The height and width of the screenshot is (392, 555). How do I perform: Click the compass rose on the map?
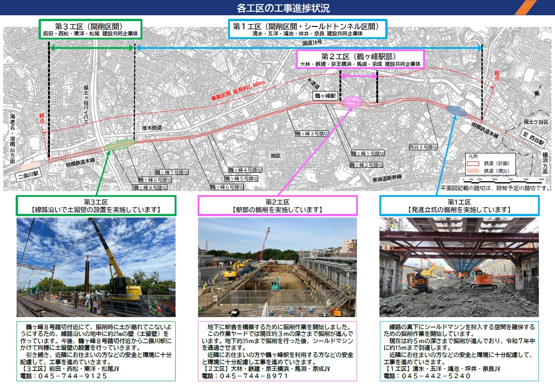pyautogui.click(x=537, y=93)
